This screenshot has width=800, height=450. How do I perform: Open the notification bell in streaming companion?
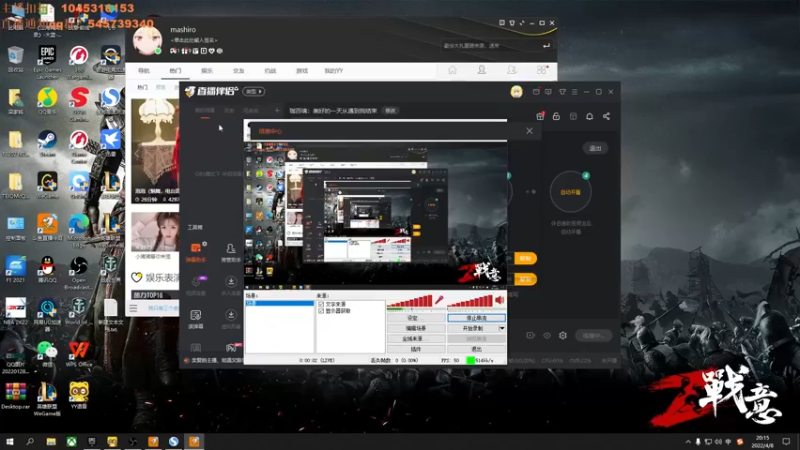589,116
